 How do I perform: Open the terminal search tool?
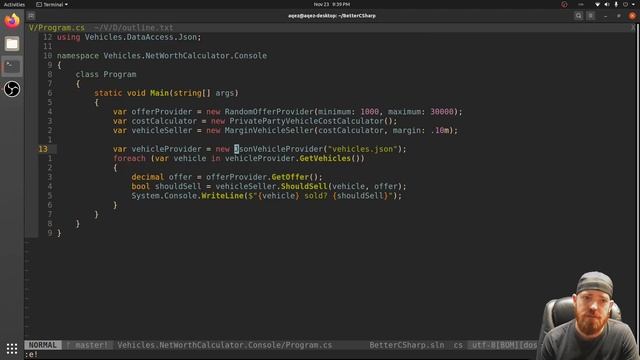(x=578, y=16)
